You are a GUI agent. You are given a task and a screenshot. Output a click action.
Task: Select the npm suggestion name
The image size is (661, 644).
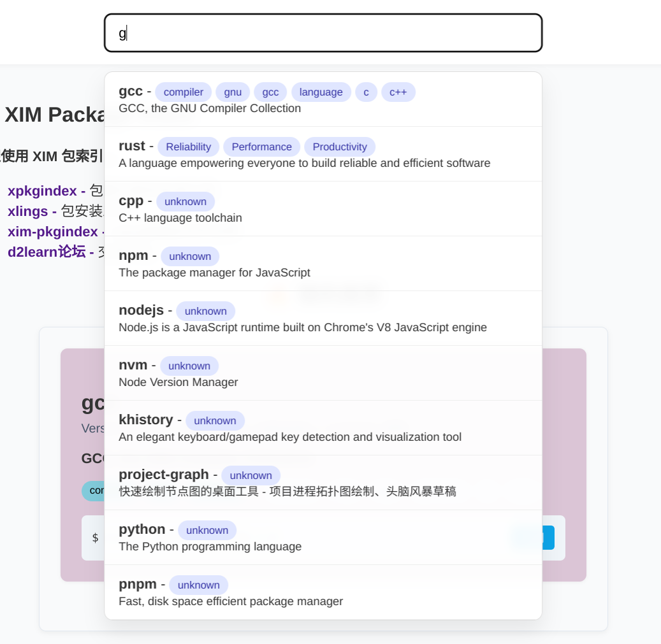coord(133,255)
